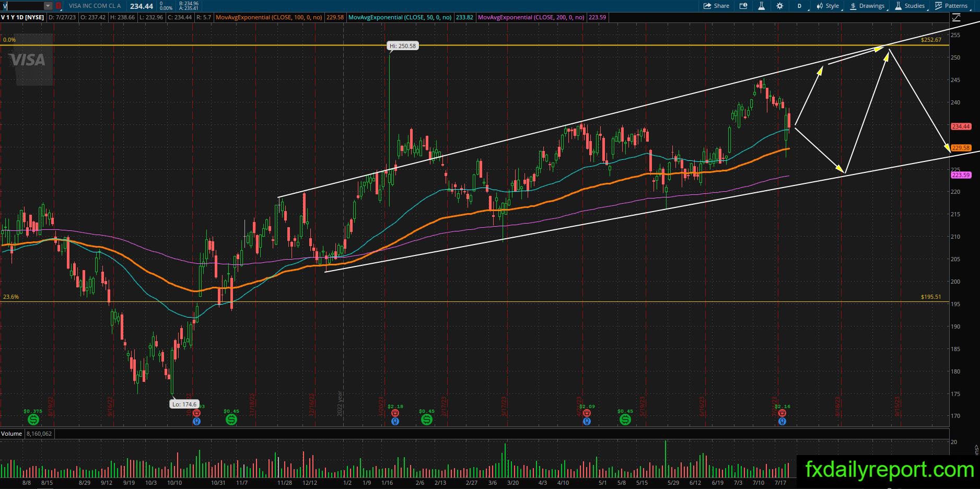Click the $252.67 Fibonacci level label
This screenshot has height=489, width=980.
click(931, 40)
